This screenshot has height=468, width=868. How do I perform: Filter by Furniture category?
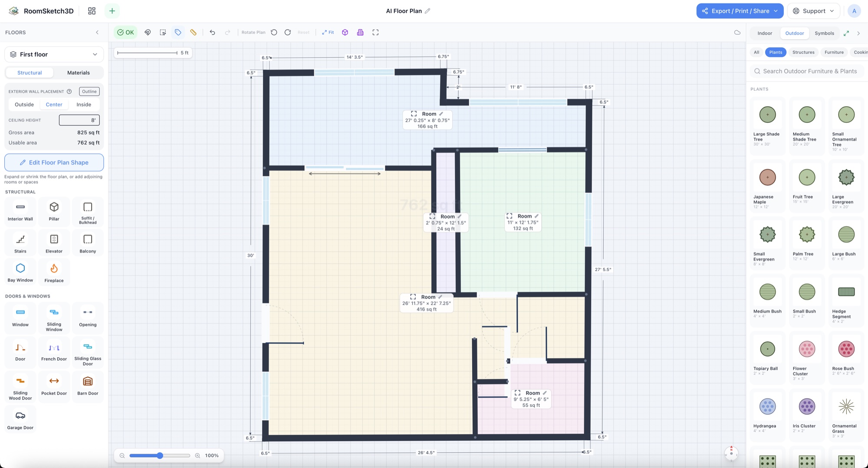pyautogui.click(x=834, y=52)
